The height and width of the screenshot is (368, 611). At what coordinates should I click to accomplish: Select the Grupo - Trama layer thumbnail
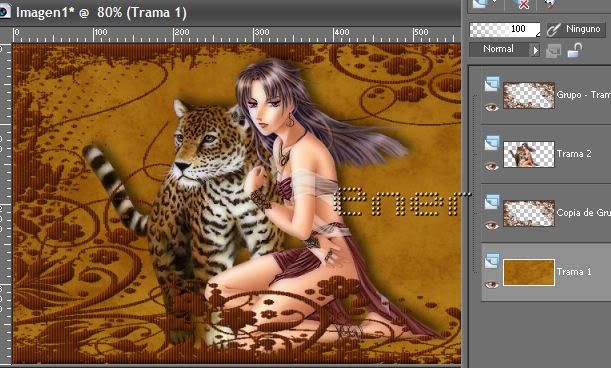click(x=529, y=95)
